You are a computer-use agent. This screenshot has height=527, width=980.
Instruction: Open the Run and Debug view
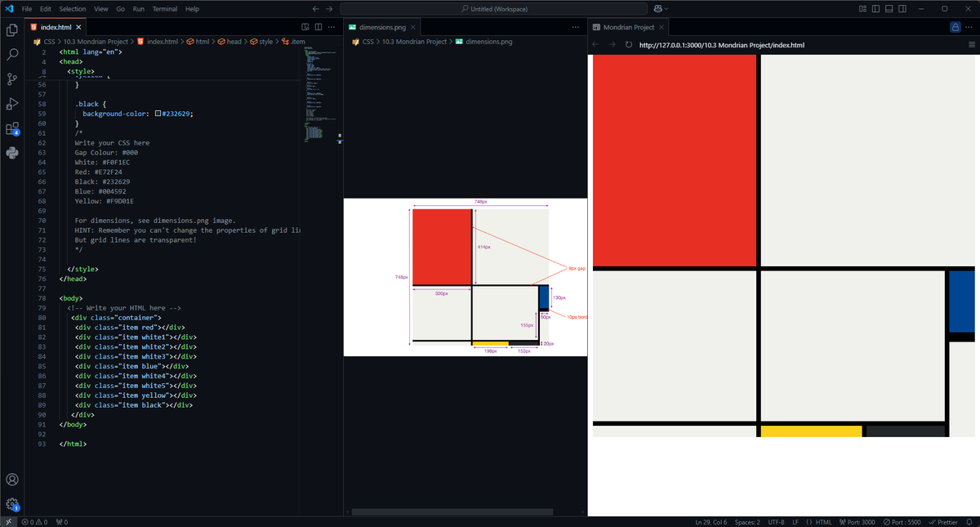pos(12,104)
